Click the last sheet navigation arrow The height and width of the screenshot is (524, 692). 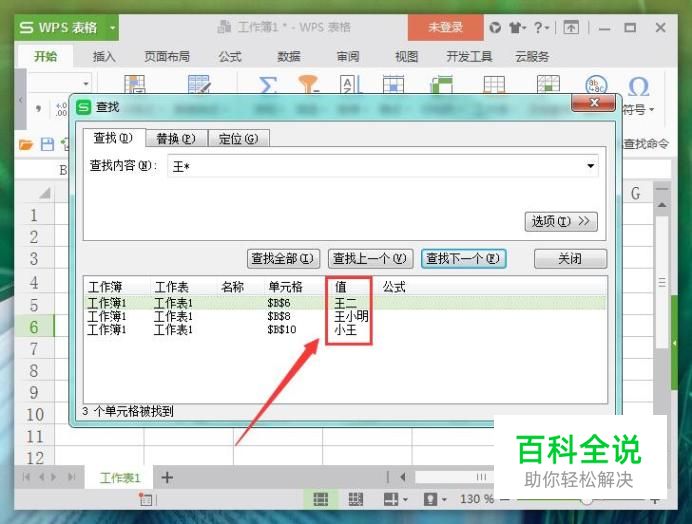[71, 477]
